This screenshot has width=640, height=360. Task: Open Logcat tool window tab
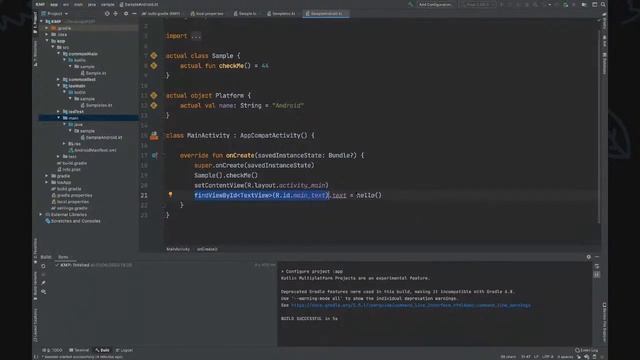click(124, 350)
